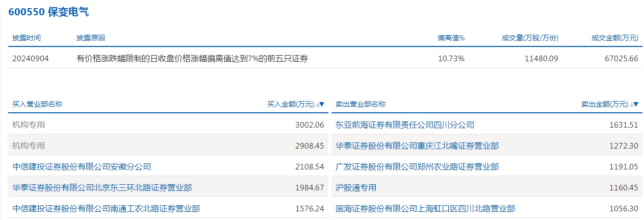
Task: Click the 偏离值% column header
Action: click(x=451, y=38)
